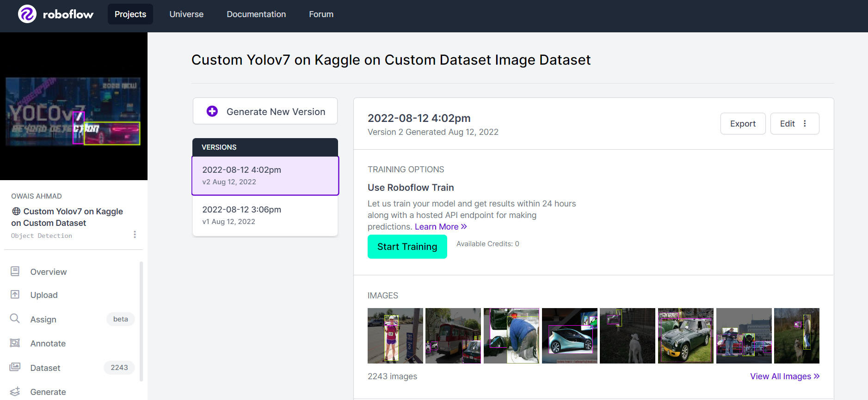868x400 pixels.
Task: Open the Edit button's three-dot menu
Action: [805, 123]
